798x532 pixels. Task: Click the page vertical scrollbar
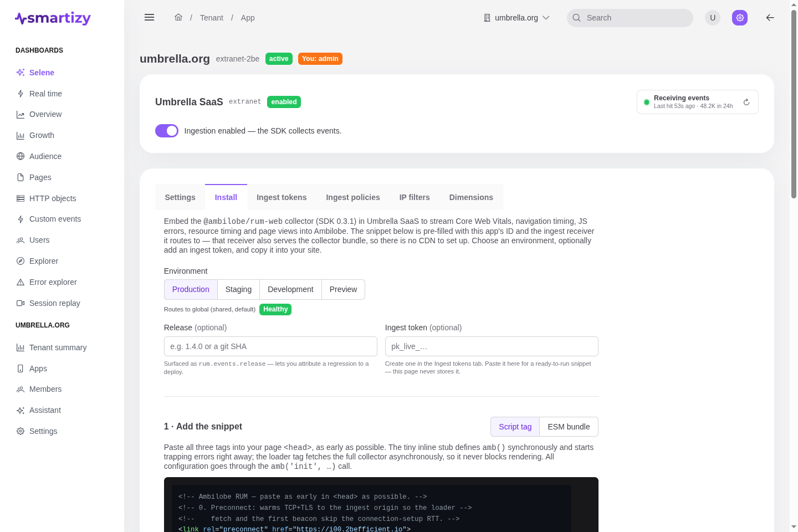794,104
